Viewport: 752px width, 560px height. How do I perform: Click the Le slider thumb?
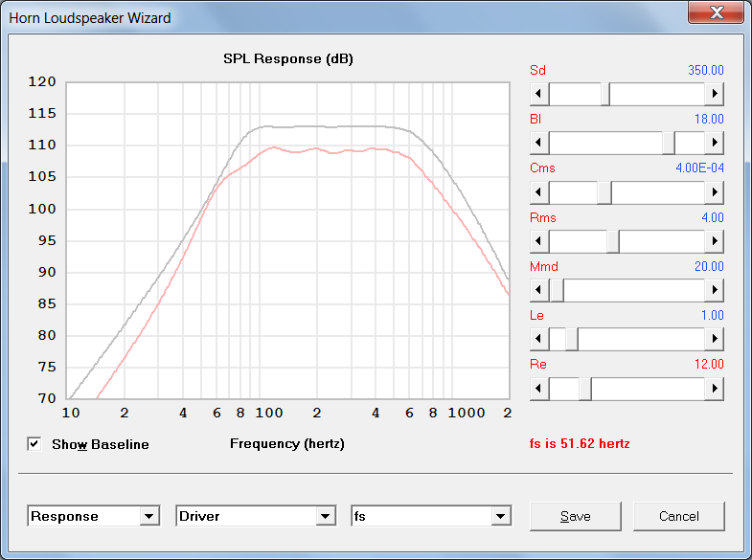[x=572, y=339]
